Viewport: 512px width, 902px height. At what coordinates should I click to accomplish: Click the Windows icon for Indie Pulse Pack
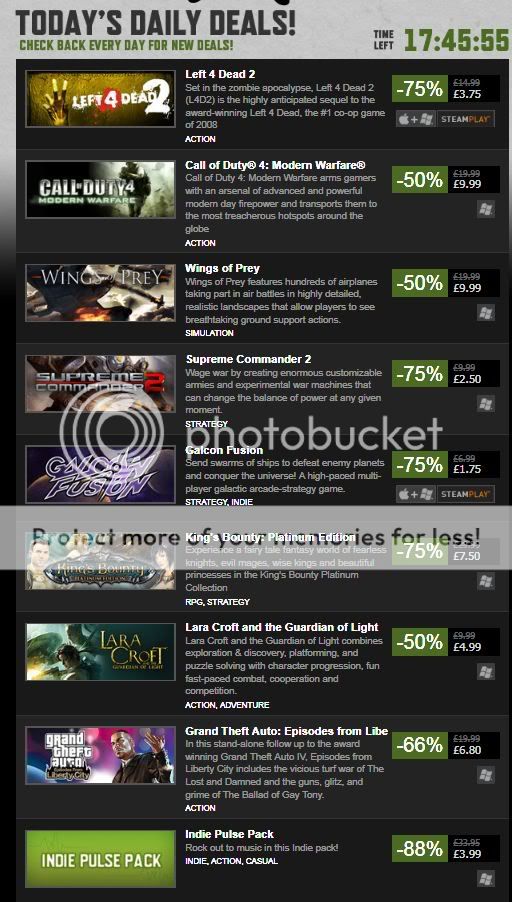[487, 878]
